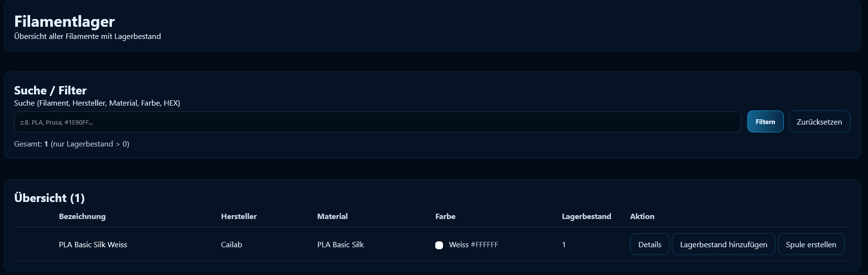This screenshot has width=868, height=275.
Task: Click the Filtern button
Action: coord(765,122)
